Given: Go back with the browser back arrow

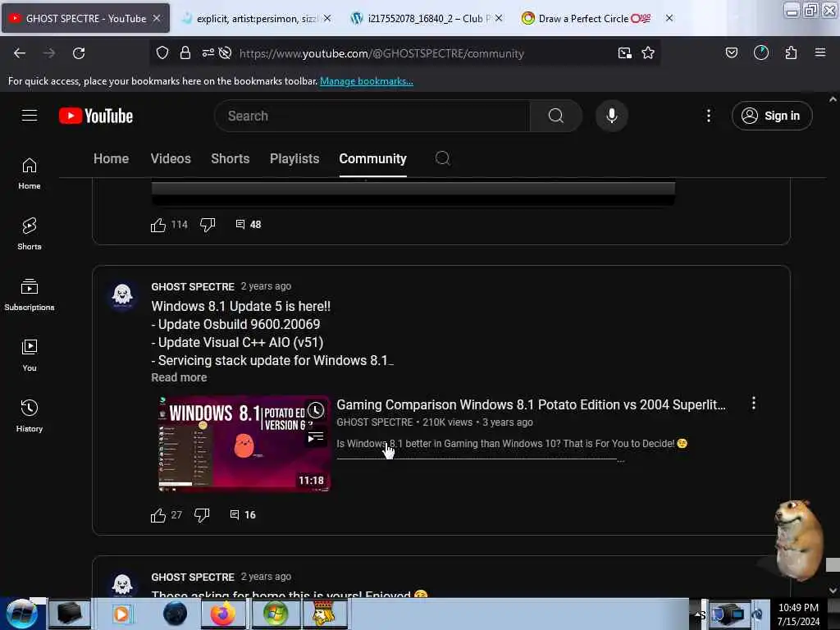Looking at the screenshot, I should pos(20,53).
